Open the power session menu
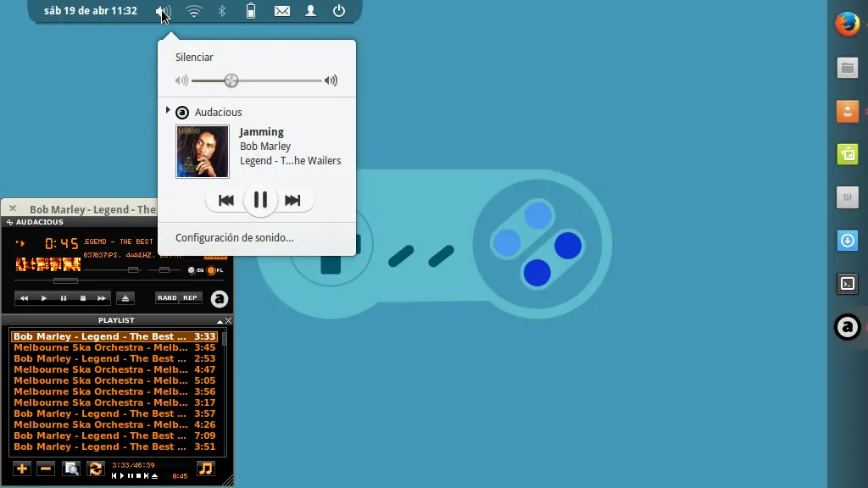 [339, 11]
